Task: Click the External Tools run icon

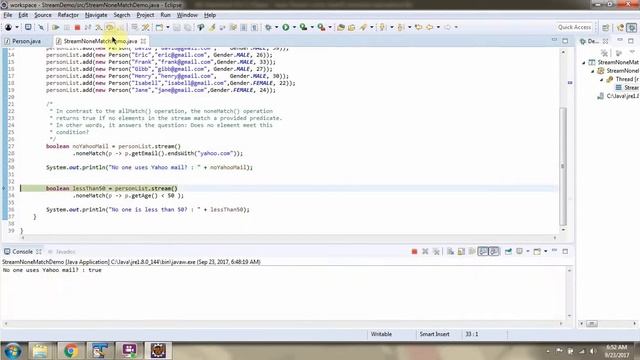Action: tap(322, 27)
